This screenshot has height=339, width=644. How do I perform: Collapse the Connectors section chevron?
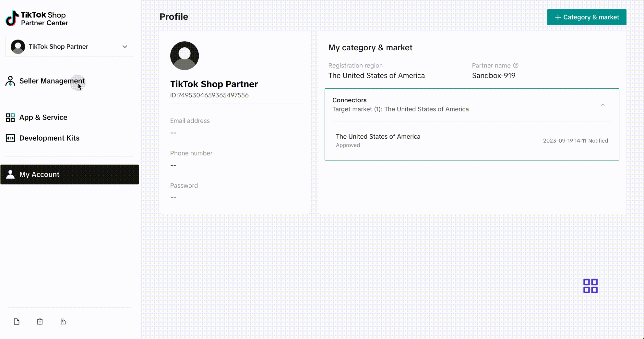pyautogui.click(x=602, y=105)
